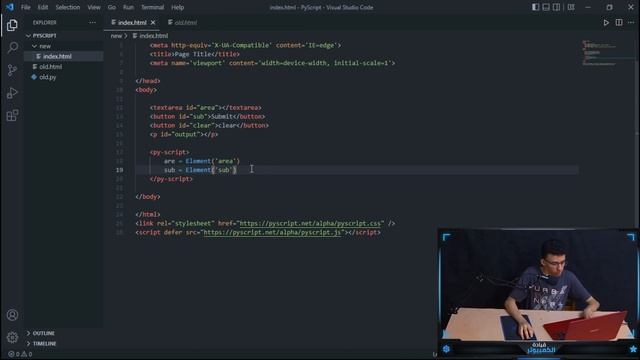Image resolution: width=640 pixels, height=360 pixels.
Task: Click the VS Code logo icon
Action: coord(10,7)
